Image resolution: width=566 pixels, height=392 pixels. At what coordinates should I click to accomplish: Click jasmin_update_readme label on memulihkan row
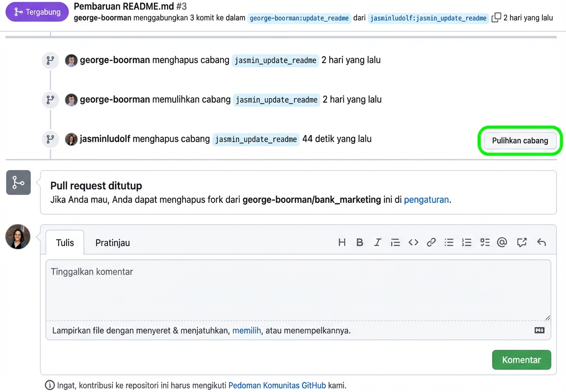point(277,100)
